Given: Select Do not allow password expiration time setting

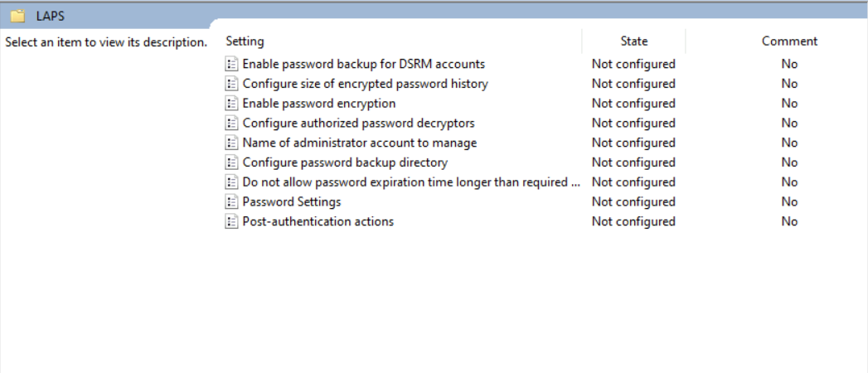Looking at the screenshot, I should pyautogui.click(x=411, y=182).
